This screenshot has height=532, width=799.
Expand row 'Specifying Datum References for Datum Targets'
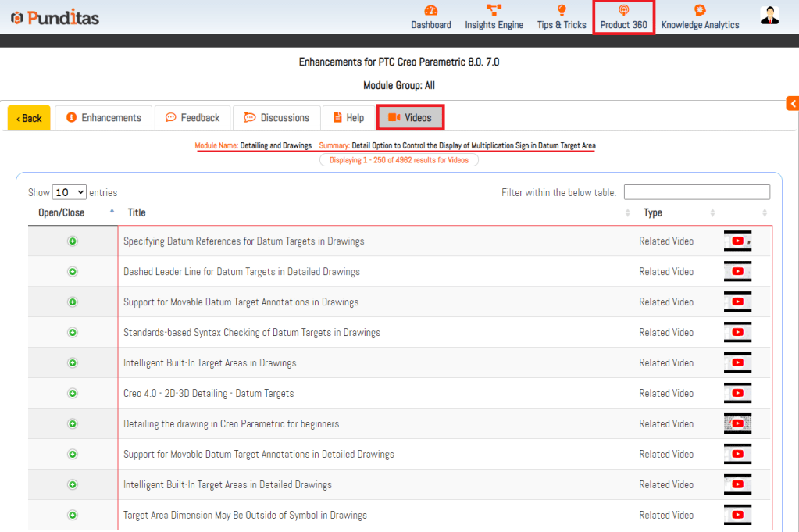tap(73, 241)
